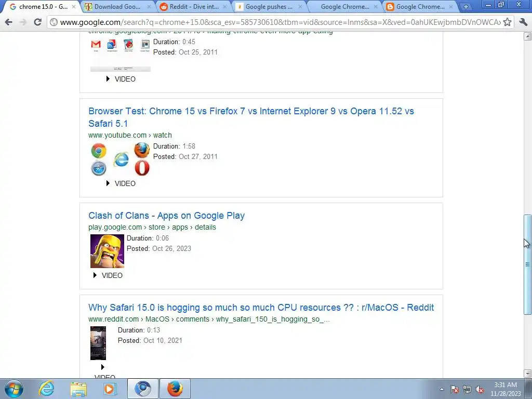The width and height of the screenshot is (532, 399).
Task: Click the 'Posted: Oct 26, 2023' text
Action: (159, 249)
